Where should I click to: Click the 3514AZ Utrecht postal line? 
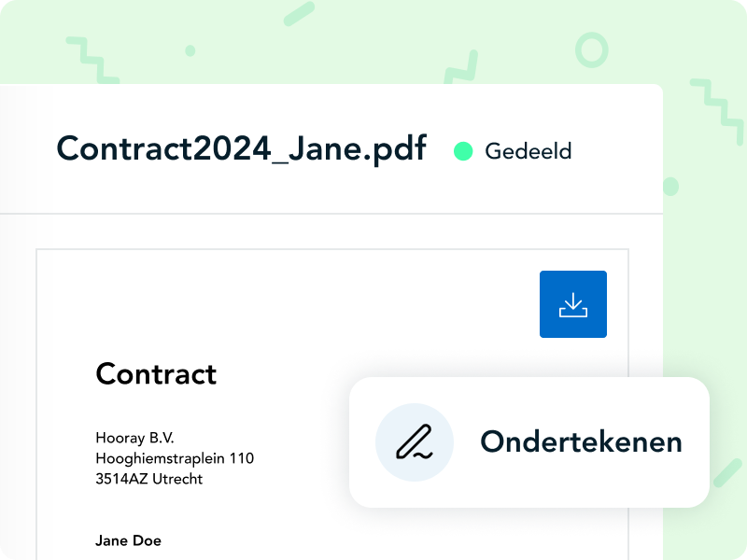(x=148, y=479)
